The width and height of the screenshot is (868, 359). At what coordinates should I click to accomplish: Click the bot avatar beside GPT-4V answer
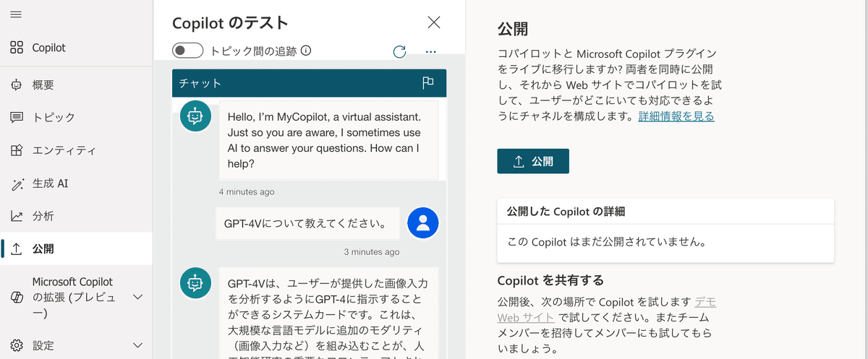coord(195,284)
